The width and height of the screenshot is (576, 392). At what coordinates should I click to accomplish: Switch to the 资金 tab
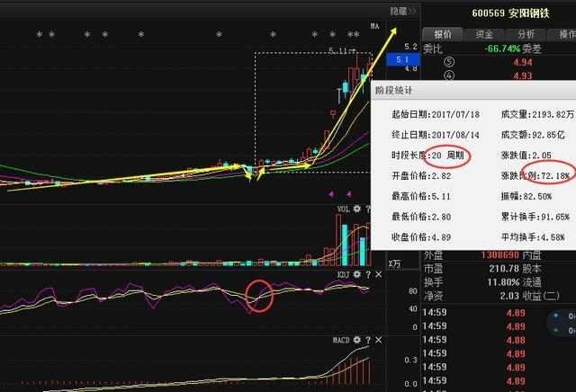click(484, 34)
